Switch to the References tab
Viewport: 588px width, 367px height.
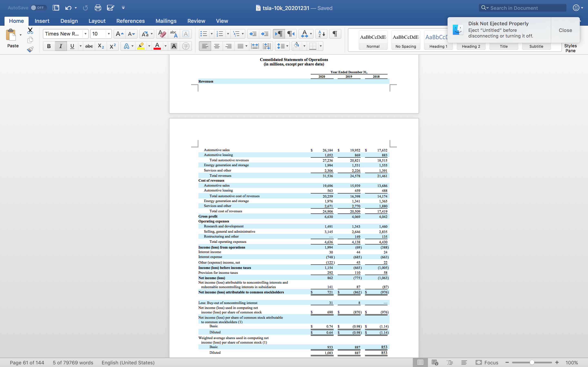click(x=130, y=21)
